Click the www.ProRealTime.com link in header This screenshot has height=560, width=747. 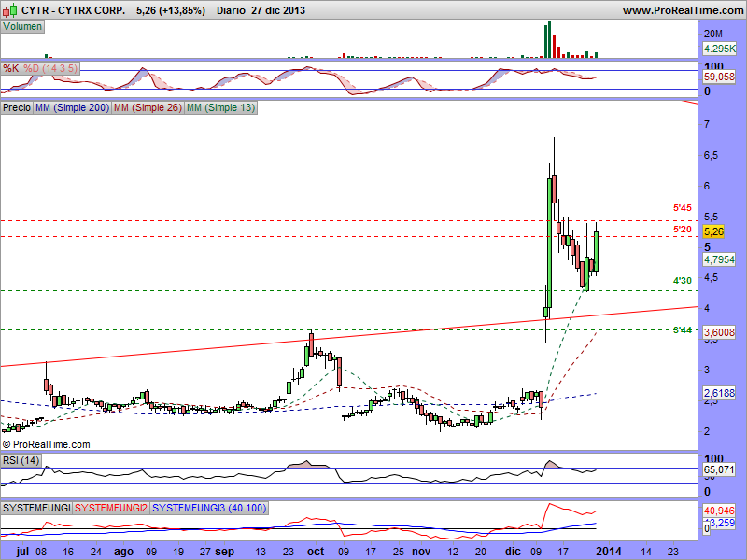click(683, 10)
